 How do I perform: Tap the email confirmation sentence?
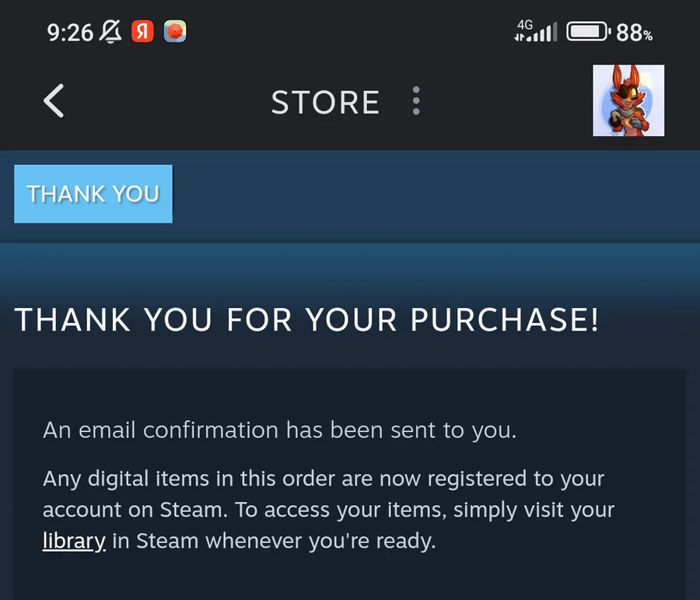click(x=279, y=430)
